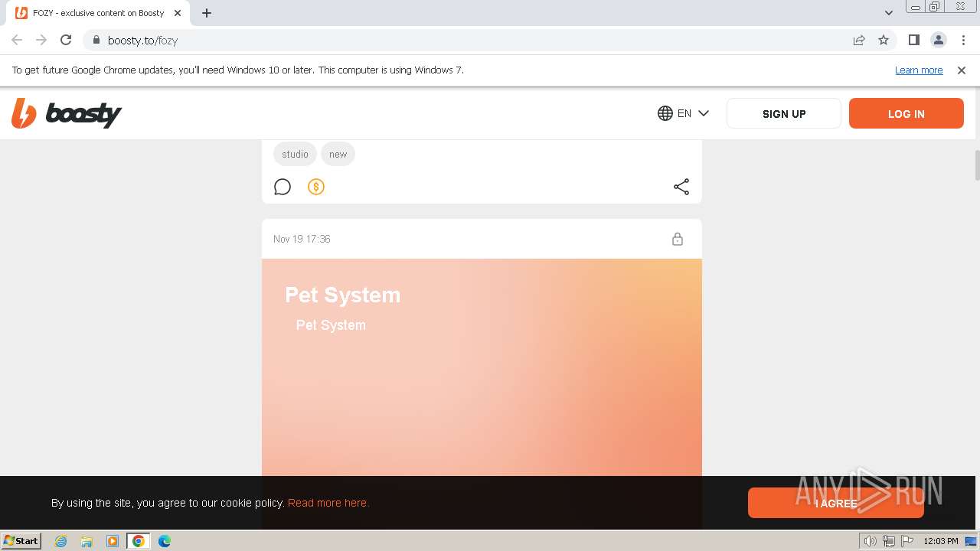Open the Windows Start menu
The height and width of the screenshot is (551, 980).
tap(21, 540)
